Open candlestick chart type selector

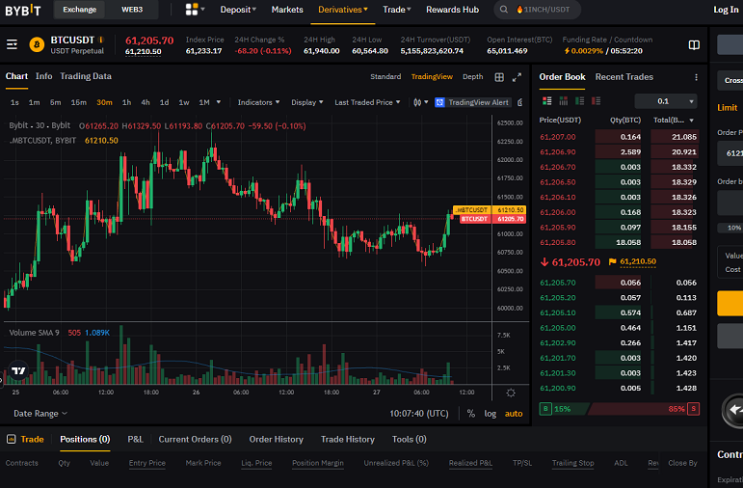click(x=420, y=102)
